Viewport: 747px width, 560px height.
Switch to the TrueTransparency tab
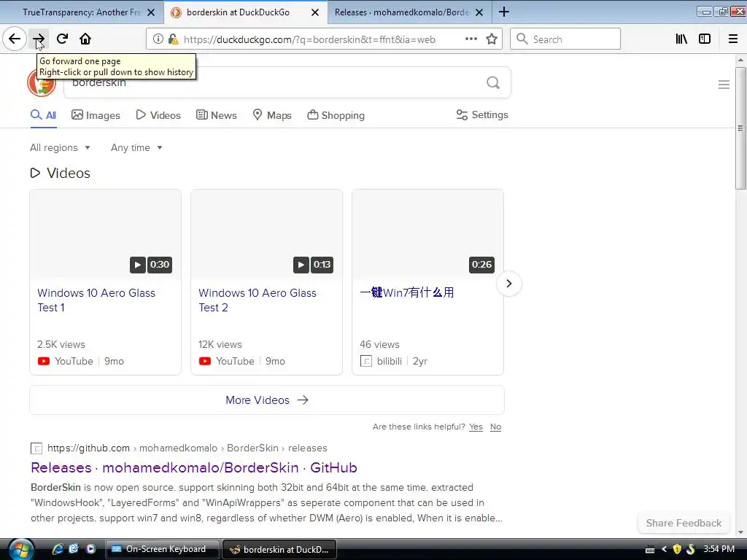(82, 12)
